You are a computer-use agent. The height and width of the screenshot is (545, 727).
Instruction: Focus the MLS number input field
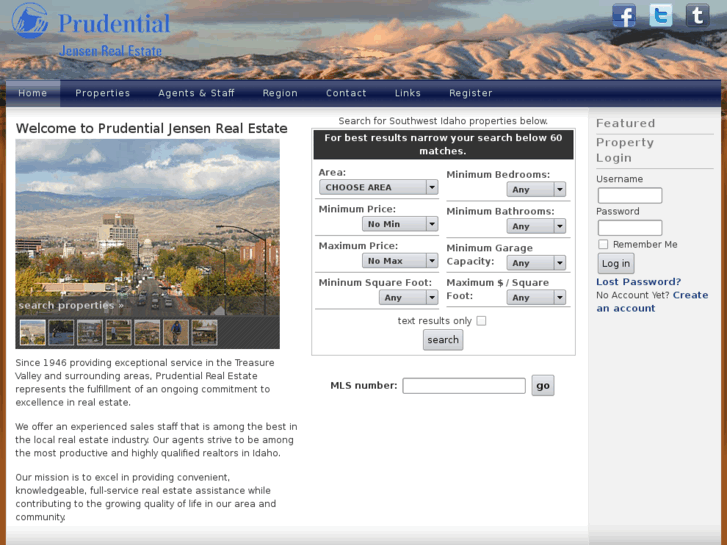click(464, 385)
